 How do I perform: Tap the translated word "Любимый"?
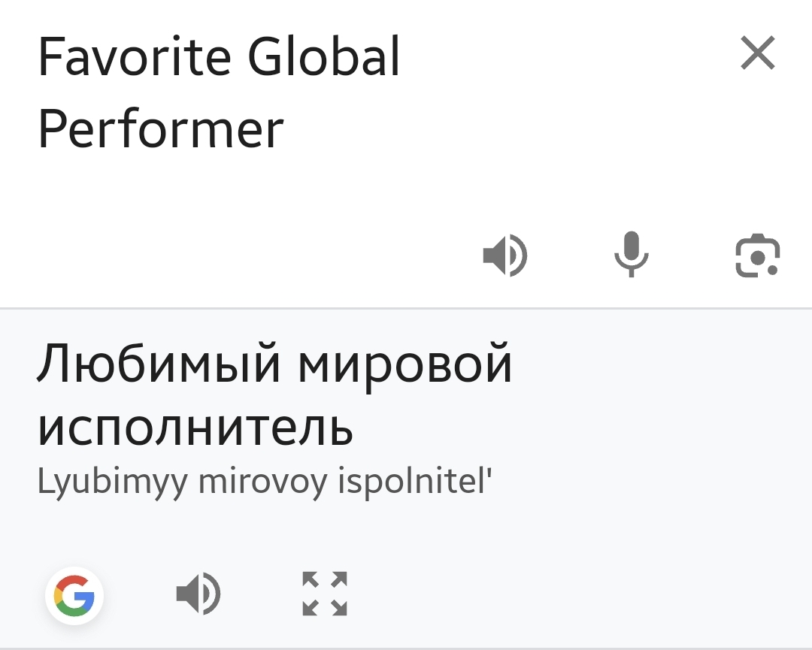[158, 364]
